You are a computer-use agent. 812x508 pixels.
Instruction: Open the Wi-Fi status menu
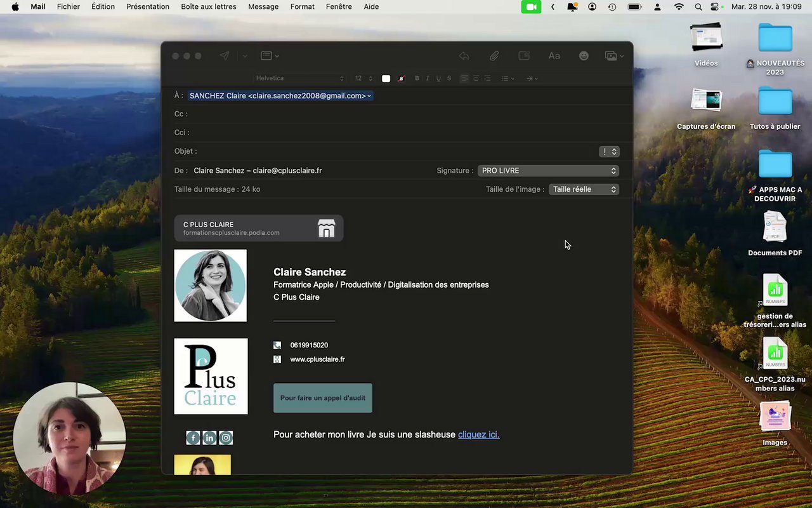(679, 7)
